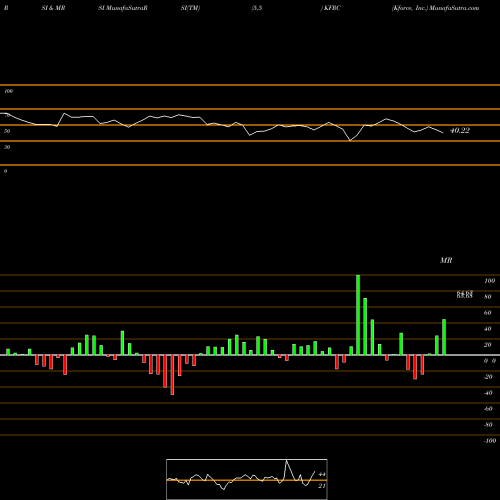This screenshot has height=500, width=500.
Task: Click the longest red histogram bar
Action: [172, 375]
